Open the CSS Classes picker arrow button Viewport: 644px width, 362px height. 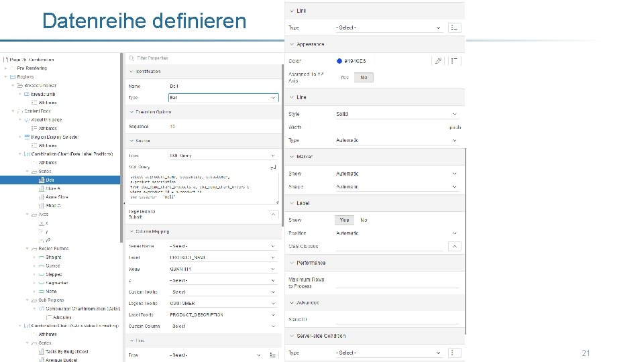click(x=454, y=246)
